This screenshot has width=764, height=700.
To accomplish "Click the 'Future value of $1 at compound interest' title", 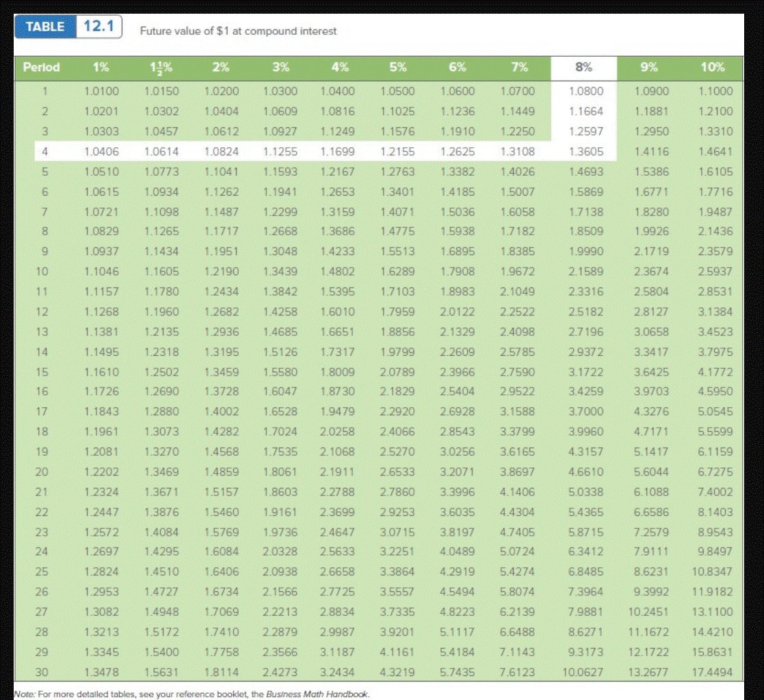I will pyautogui.click(x=238, y=31).
